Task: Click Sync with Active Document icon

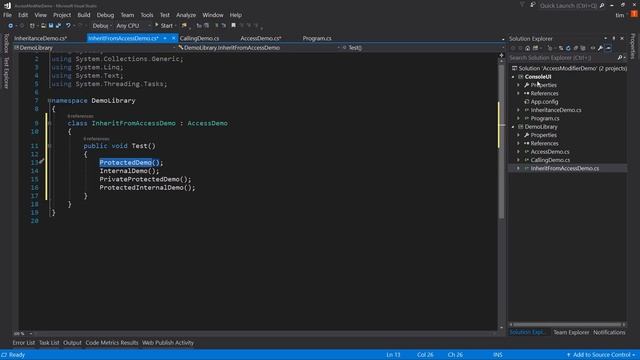Action: click(x=561, y=48)
